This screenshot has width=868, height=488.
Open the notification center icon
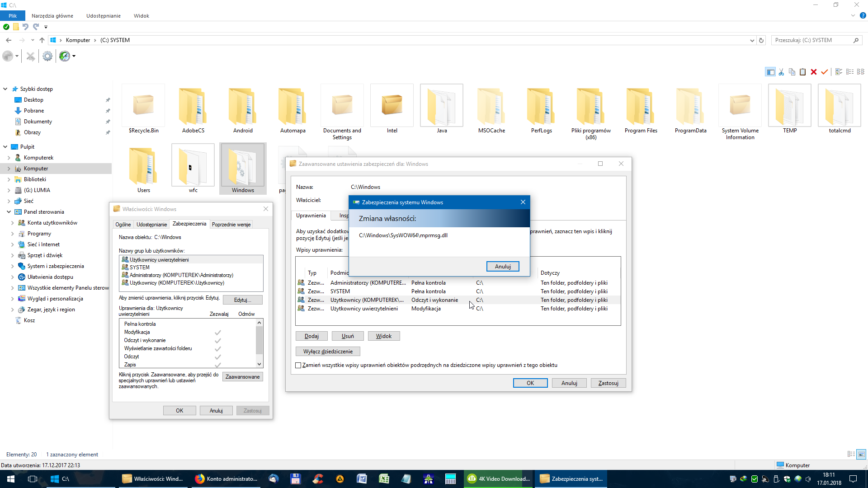(x=853, y=479)
